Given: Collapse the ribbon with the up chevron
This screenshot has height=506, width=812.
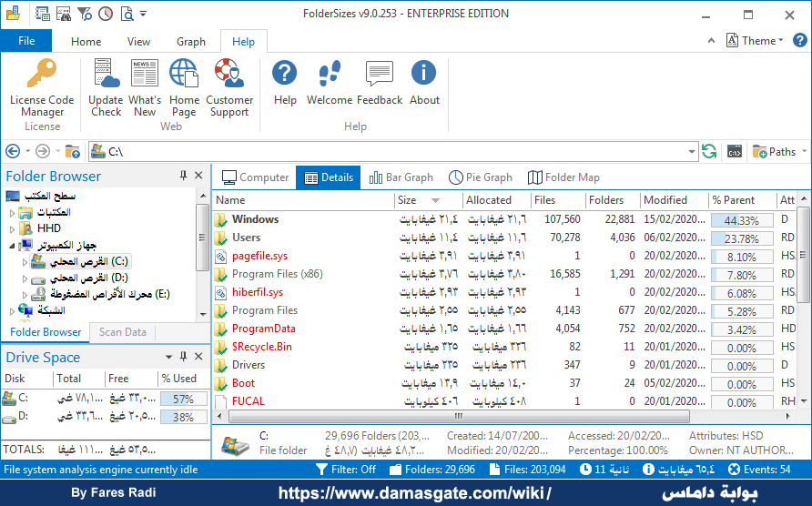Looking at the screenshot, I should (712, 40).
